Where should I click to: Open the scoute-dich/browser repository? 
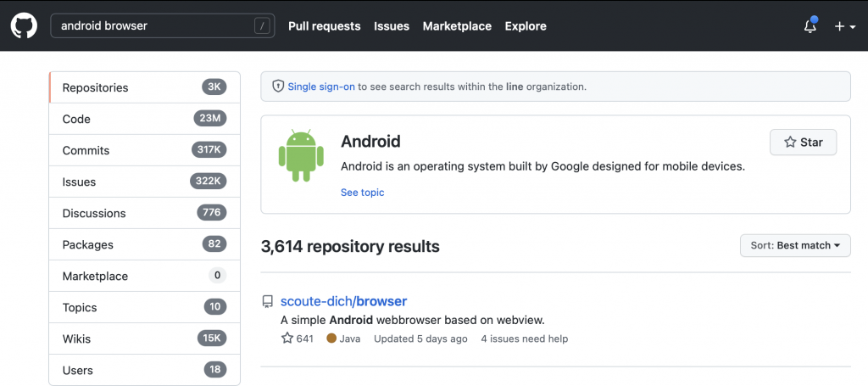[344, 301]
